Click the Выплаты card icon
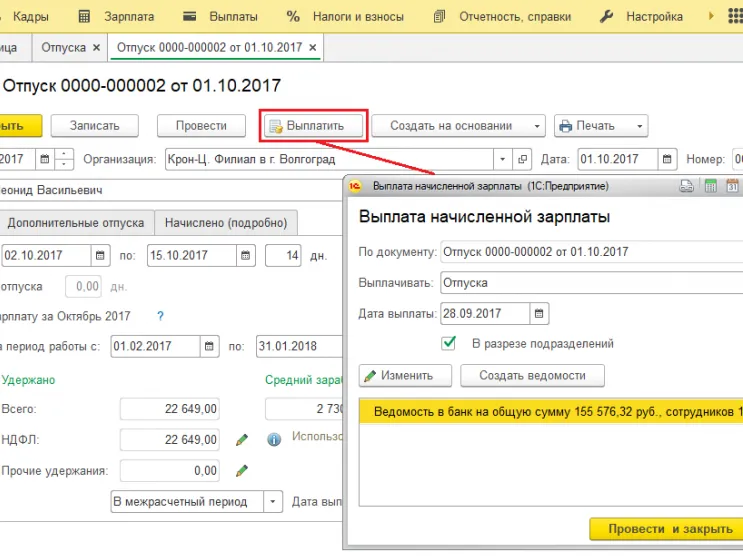The width and height of the screenshot is (743, 556). 190,17
